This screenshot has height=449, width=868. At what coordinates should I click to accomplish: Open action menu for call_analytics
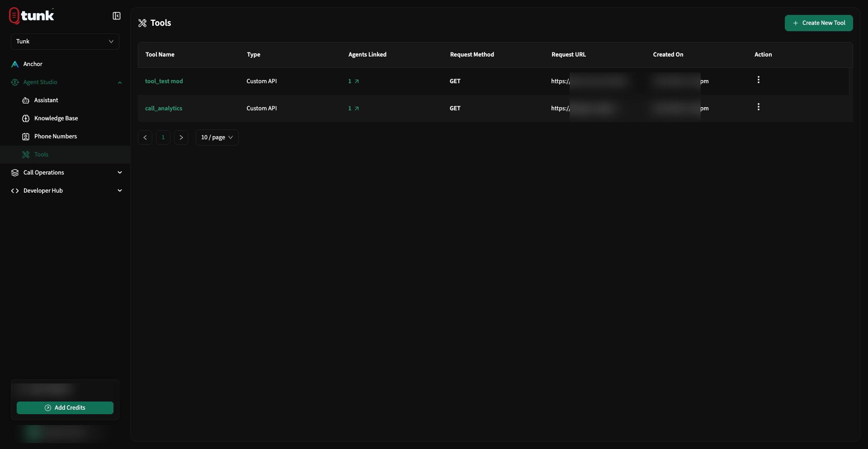759,107
